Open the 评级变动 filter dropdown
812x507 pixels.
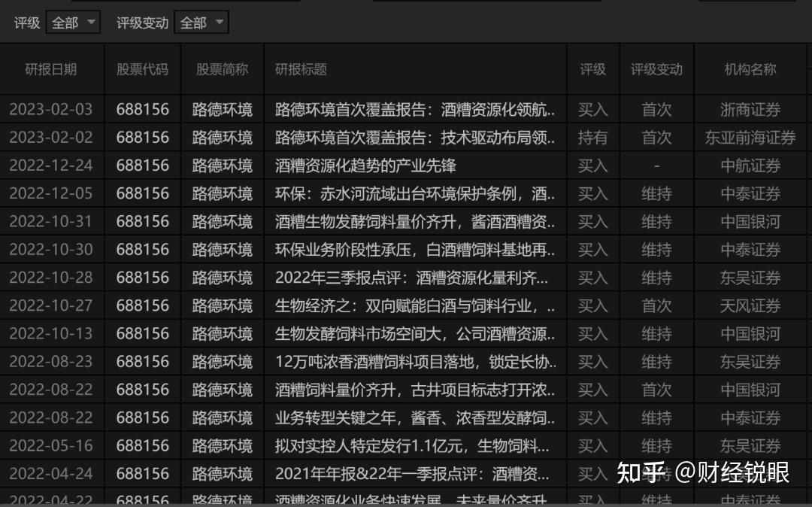click(x=201, y=22)
